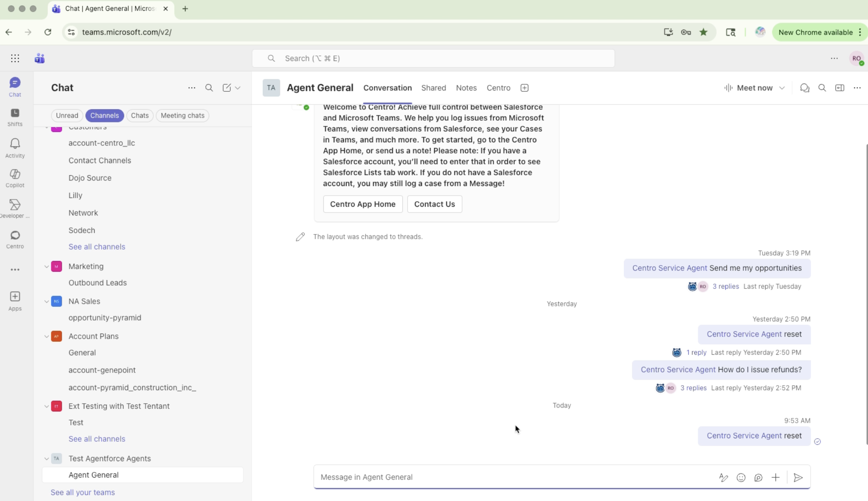This screenshot has height=501, width=868.
Task: Open the Developer Portal app
Action: (15, 209)
